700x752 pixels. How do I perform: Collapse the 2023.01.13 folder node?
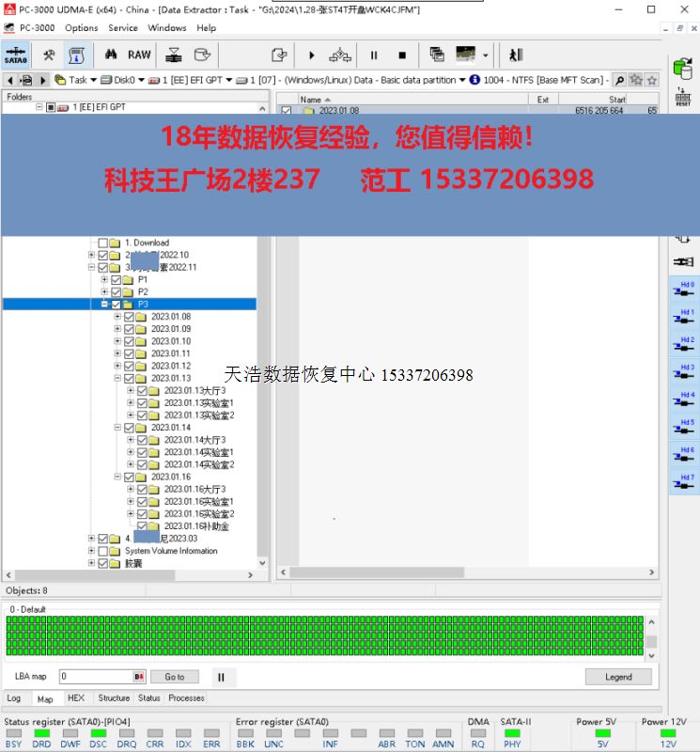pos(117,378)
